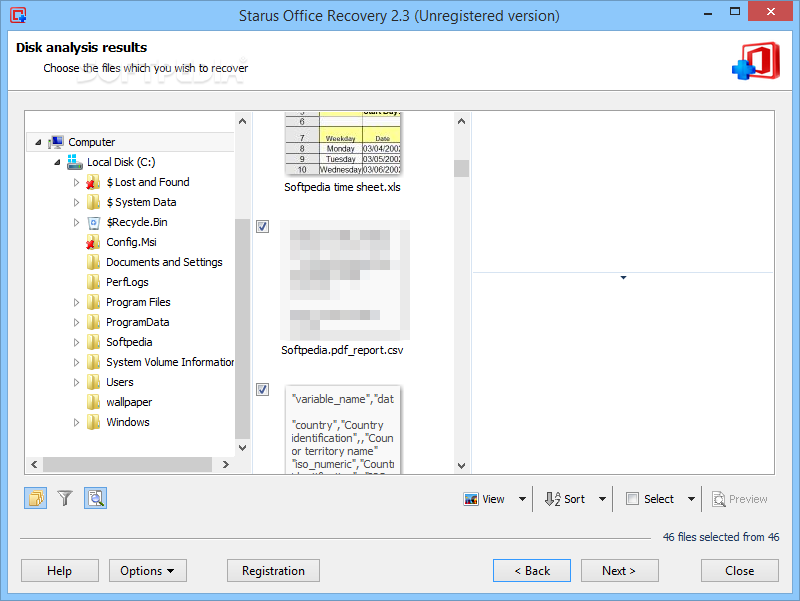Expand the $Recycle.Bin node
The image size is (800, 601).
pos(77,222)
